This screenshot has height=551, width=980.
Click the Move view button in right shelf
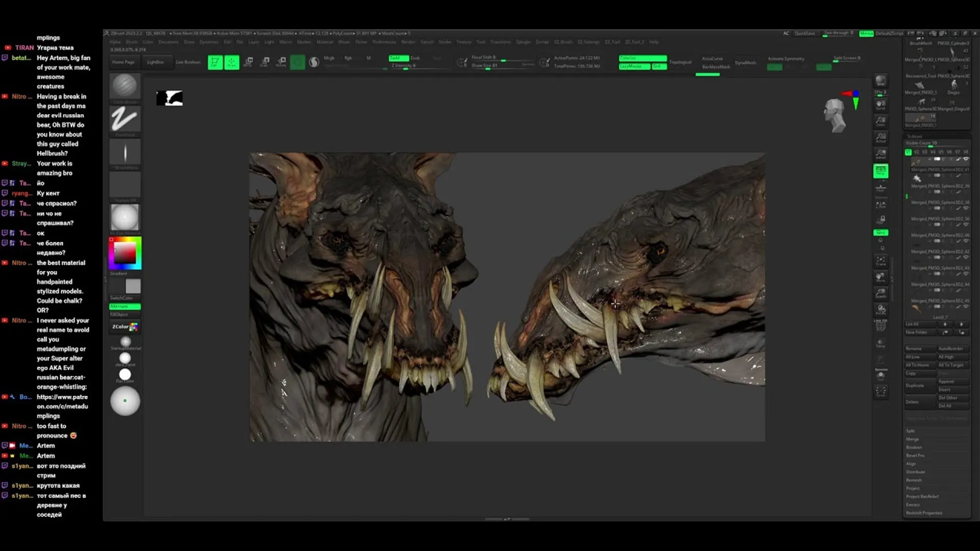[880, 277]
